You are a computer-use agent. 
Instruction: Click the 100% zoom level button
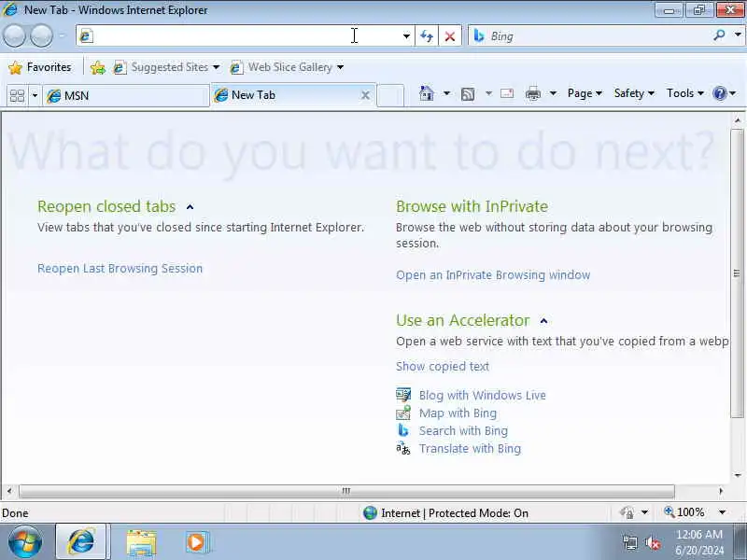coord(684,512)
